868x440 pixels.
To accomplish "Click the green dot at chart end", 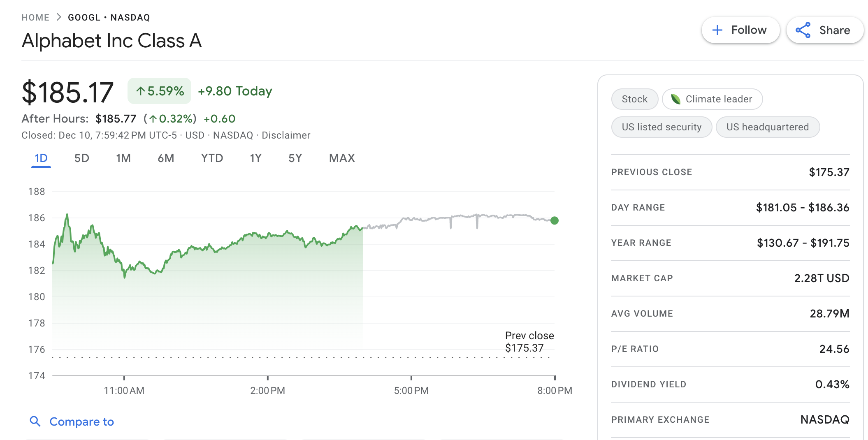I will [x=555, y=220].
